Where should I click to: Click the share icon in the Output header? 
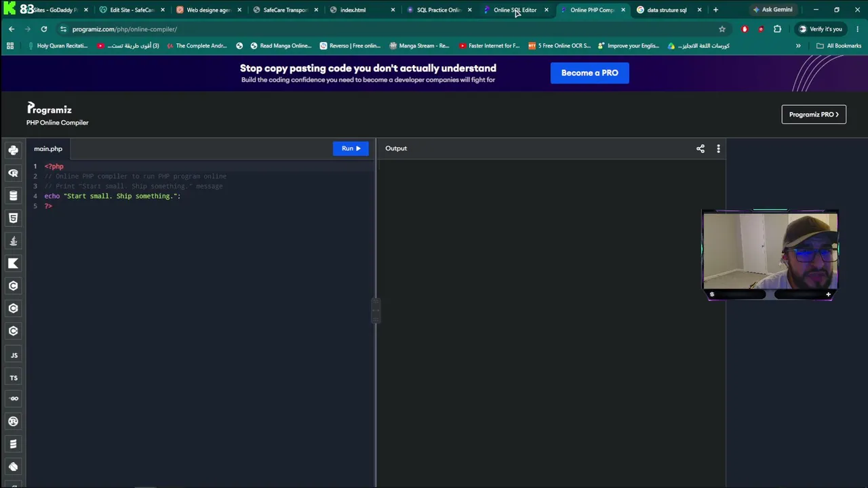tap(701, 148)
